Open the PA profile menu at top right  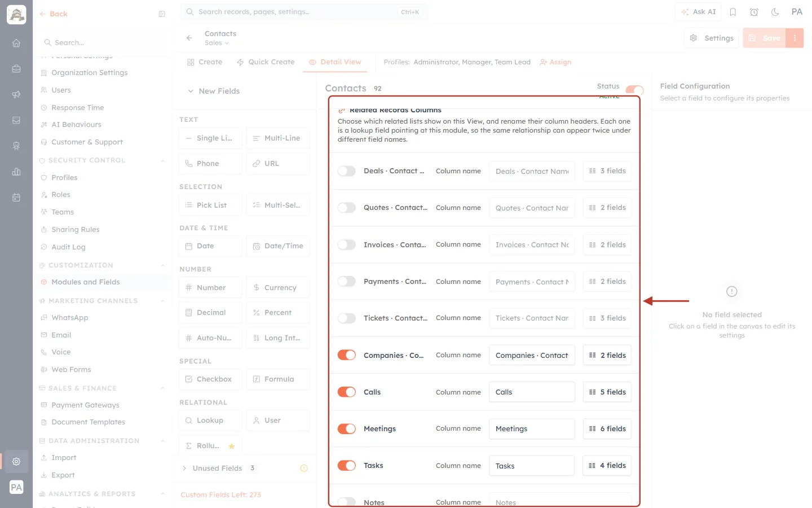[797, 12]
